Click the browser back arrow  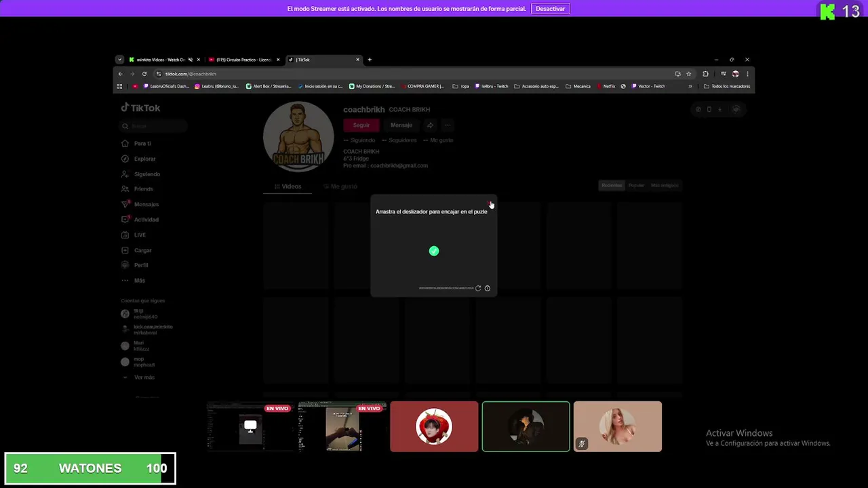click(121, 74)
